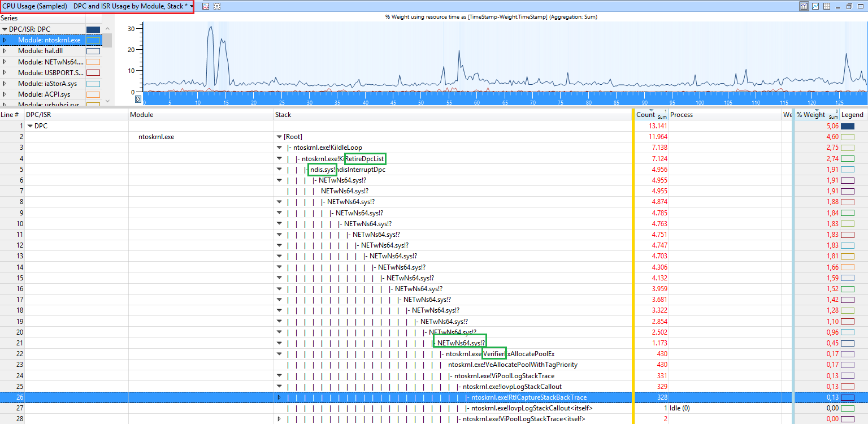
Task: Expand Module: iaStorA.sys series entry
Action: (5, 83)
